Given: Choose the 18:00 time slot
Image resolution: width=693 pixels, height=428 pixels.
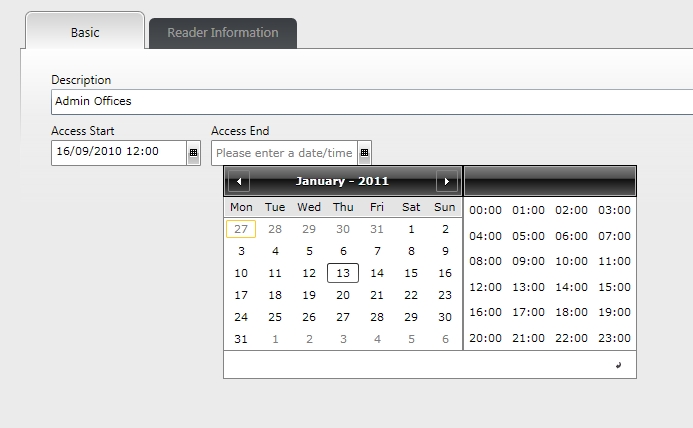Looking at the screenshot, I should point(571,312).
